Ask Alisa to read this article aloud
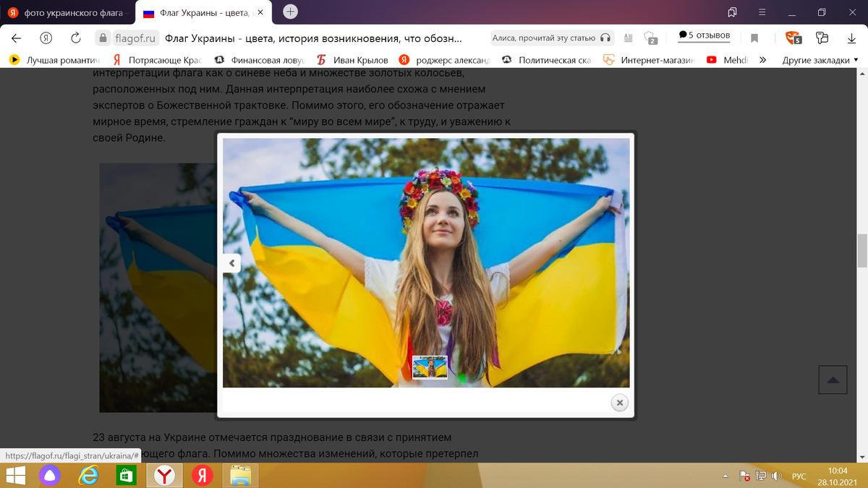 point(552,37)
